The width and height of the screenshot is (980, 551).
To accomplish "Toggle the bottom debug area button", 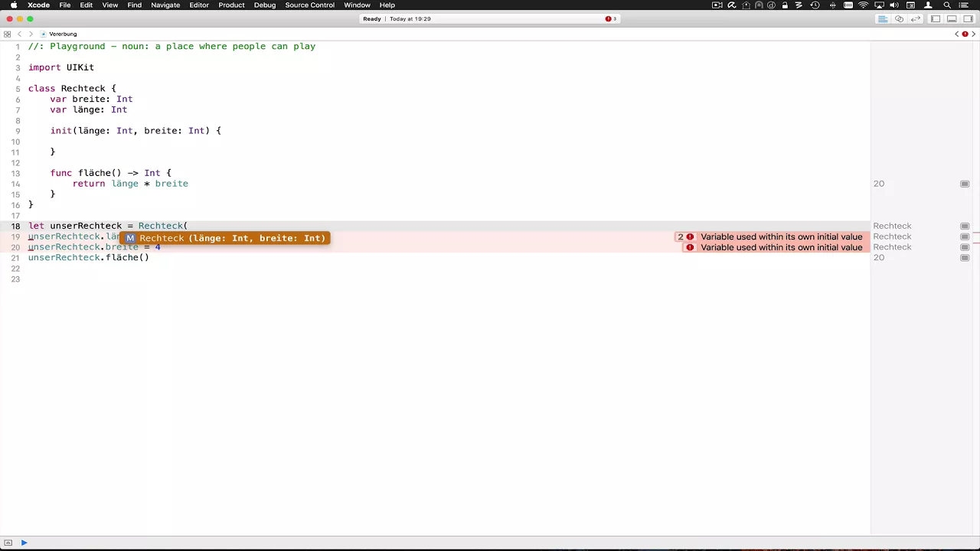I will pyautogui.click(x=8, y=543).
